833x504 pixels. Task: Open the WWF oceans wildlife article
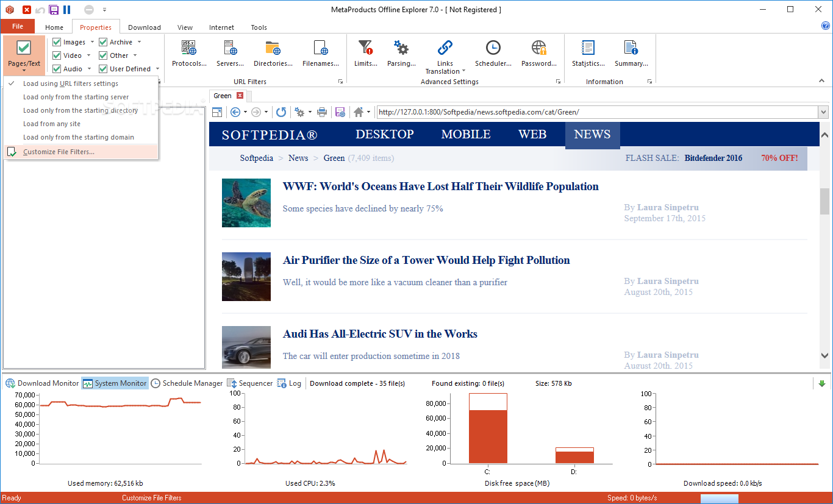441,186
